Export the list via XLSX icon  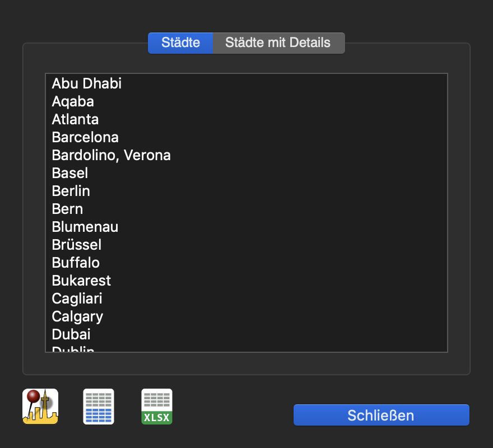157,407
